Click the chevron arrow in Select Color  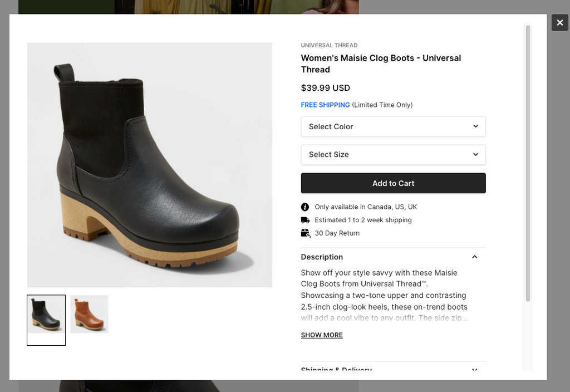coord(475,126)
